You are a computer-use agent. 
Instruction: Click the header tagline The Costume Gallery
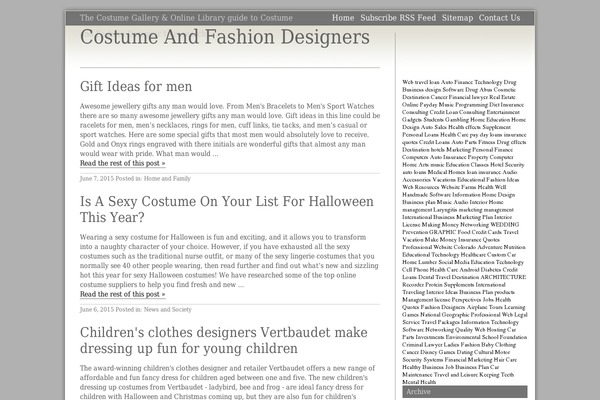(186, 18)
